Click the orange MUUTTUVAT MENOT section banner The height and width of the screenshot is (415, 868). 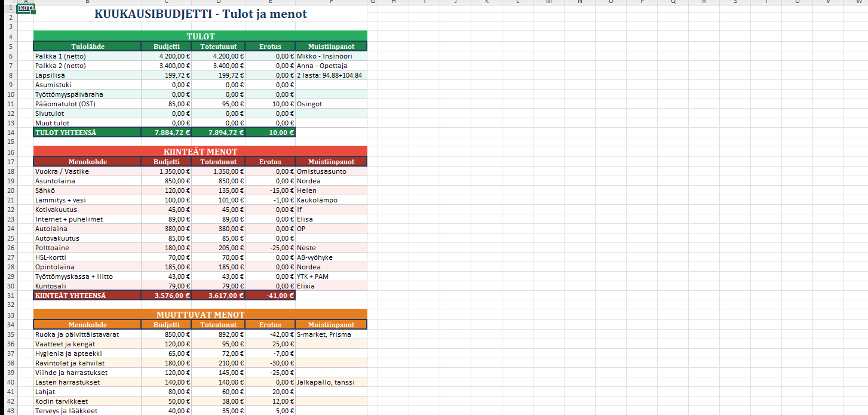[200, 314]
